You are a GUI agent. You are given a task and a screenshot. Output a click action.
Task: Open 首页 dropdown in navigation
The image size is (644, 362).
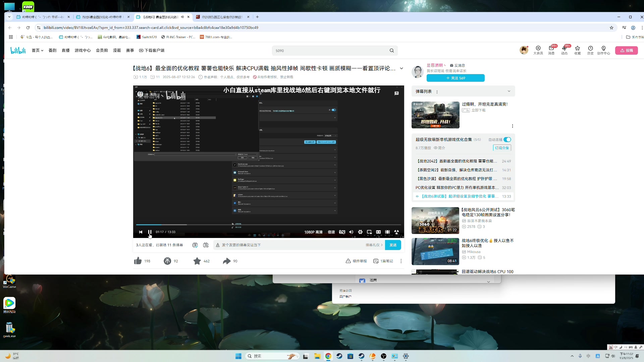(38, 51)
